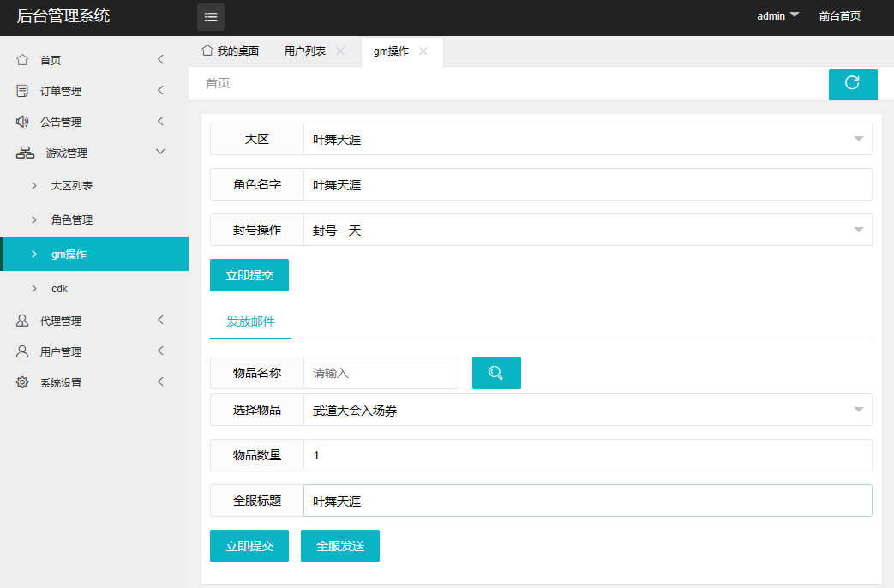
Task: Click the 系统设置 gear icon
Action: (22, 382)
